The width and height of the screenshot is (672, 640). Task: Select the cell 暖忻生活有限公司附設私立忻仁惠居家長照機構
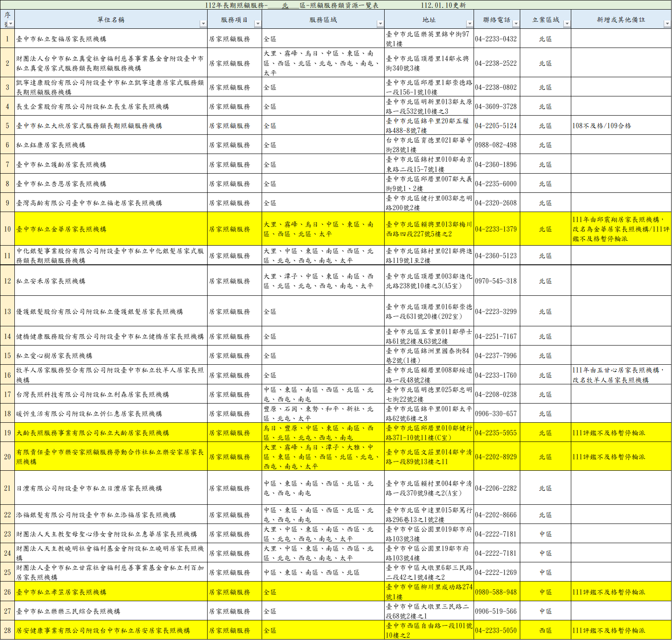click(111, 414)
